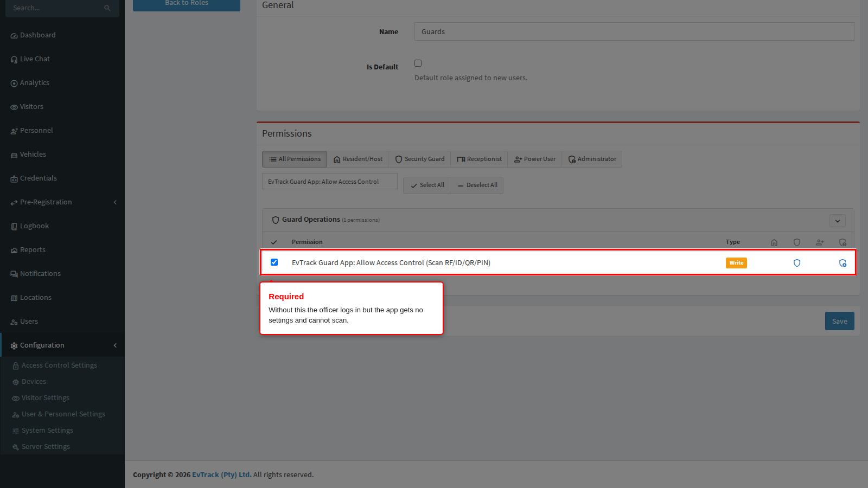
Task: Go to Visitors using its eye icon
Action: tap(14, 107)
